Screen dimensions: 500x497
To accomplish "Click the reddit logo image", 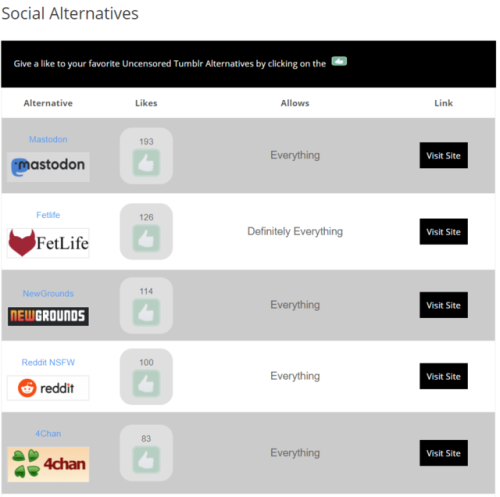I will pos(48,388).
